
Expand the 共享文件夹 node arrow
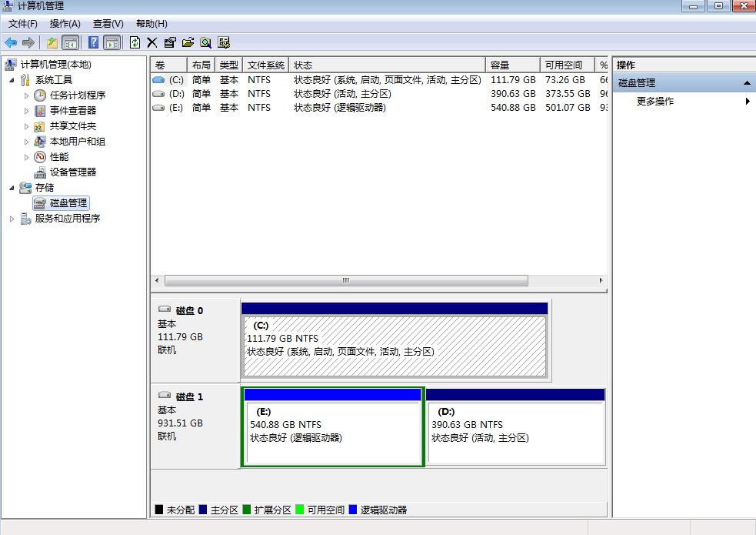pos(26,126)
